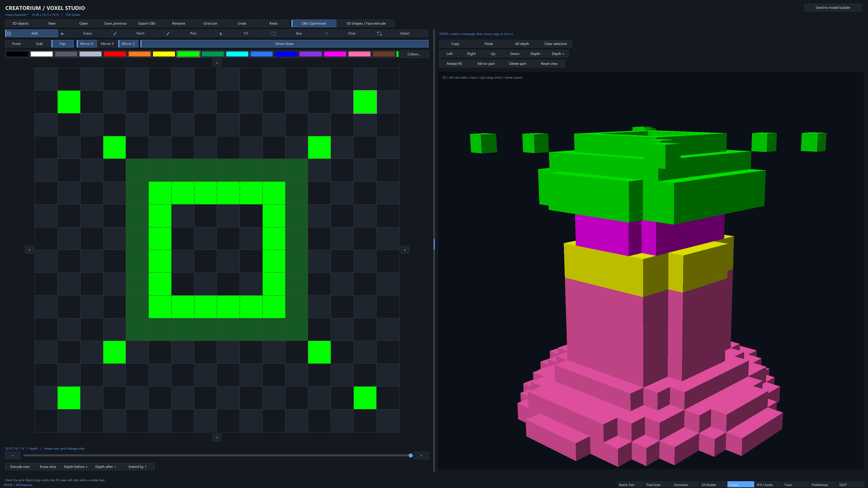The height and width of the screenshot is (488, 868).
Task: Toggle Mirror X symmetry
Action: 87,44
